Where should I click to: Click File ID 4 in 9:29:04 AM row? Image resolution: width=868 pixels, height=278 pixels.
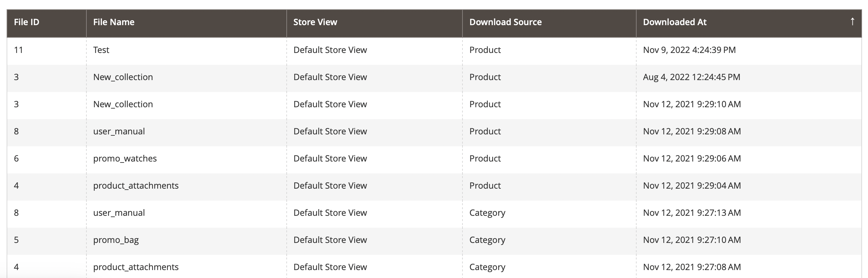tap(16, 186)
